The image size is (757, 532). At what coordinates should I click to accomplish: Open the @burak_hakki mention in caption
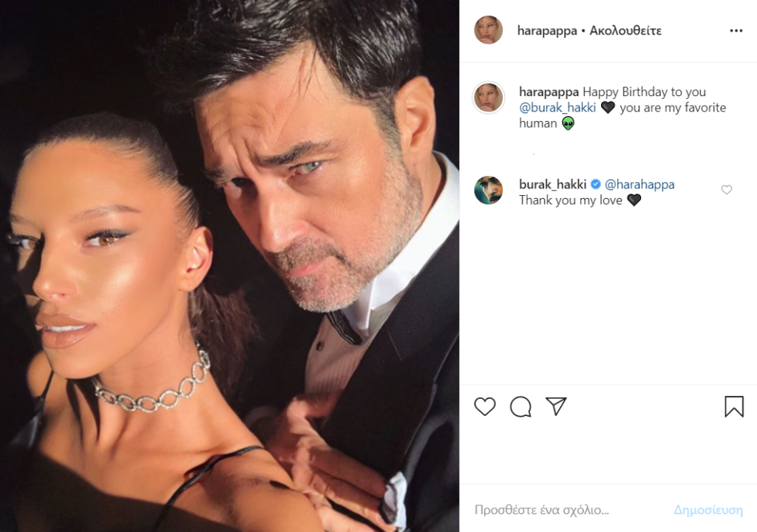[x=557, y=107]
